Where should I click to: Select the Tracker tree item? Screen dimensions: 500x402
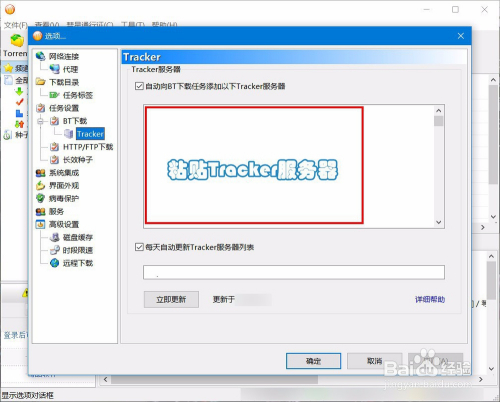pyautogui.click(x=90, y=134)
